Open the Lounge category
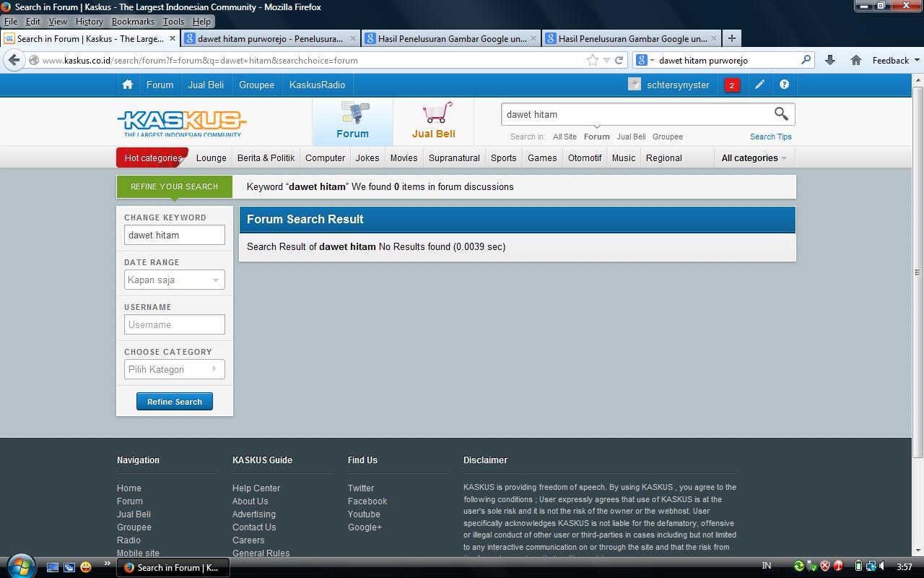The image size is (924, 578). coord(212,158)
